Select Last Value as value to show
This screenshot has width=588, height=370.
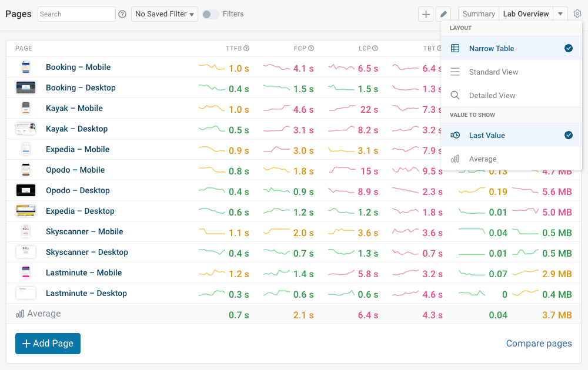click(487, 136)
